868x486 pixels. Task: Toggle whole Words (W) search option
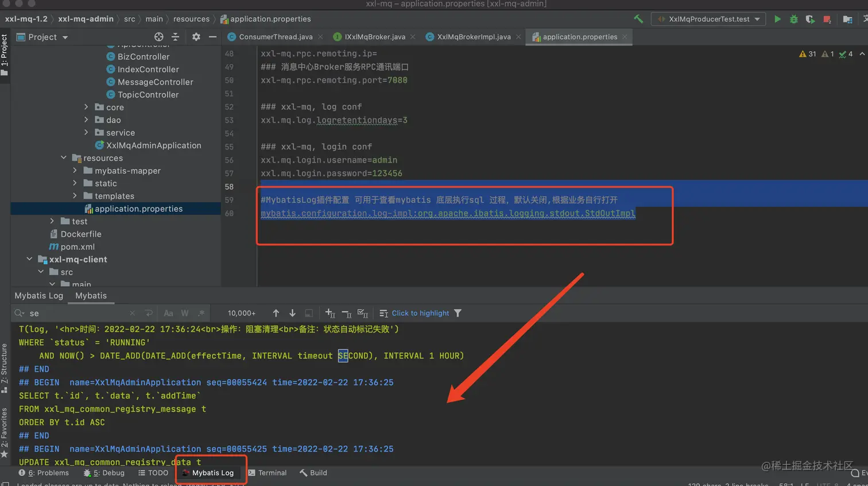tap(185, 313)
